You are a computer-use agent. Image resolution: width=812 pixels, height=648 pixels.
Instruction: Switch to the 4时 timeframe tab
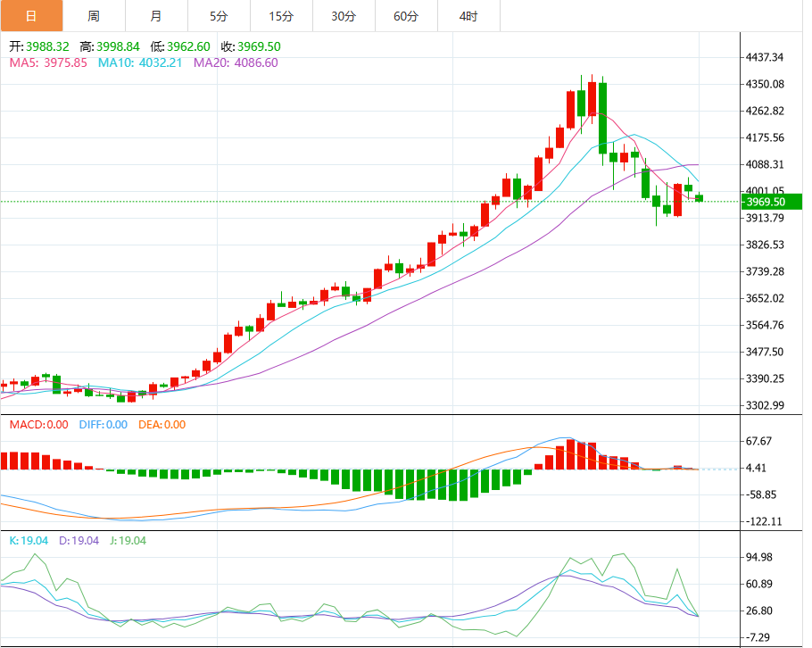[x=468, y=16]
